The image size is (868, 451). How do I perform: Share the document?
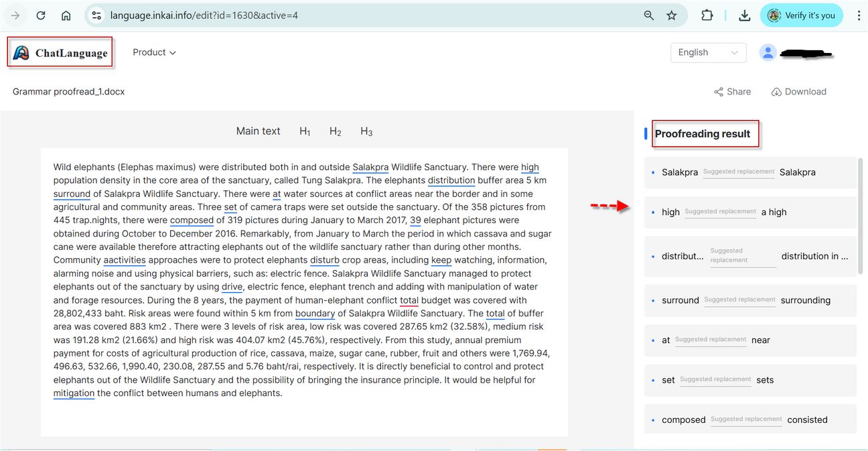click(x=732, y=92)
